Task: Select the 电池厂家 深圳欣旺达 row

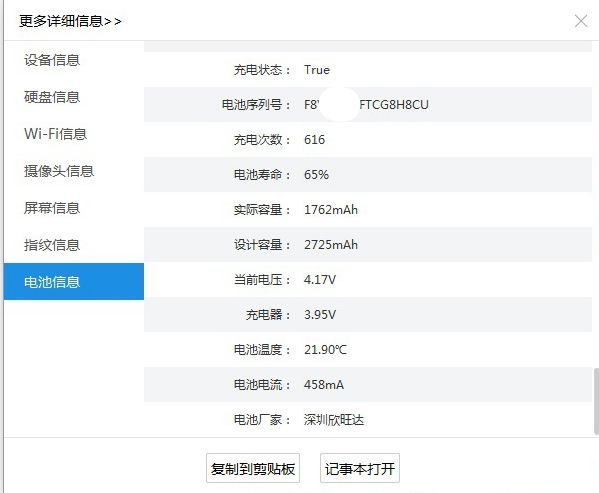Action: point(368,420)
